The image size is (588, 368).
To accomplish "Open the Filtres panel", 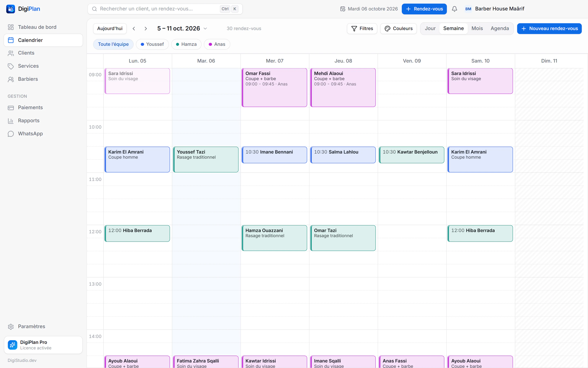I will click(x=362, y=28).
